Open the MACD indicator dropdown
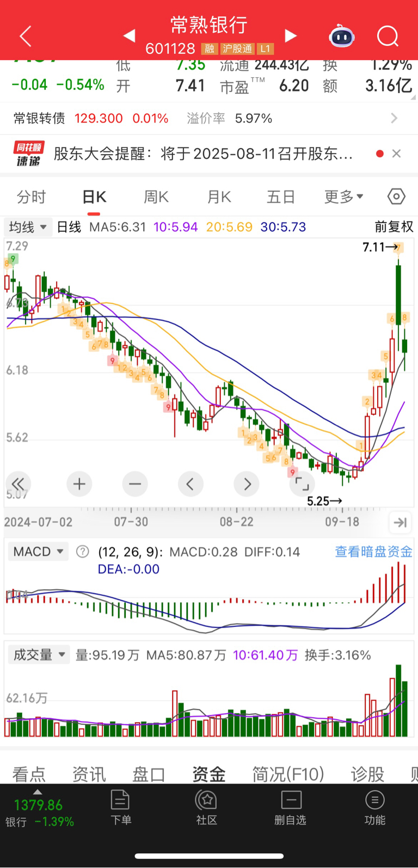The height and width of the screenshot is (868, 418). click(x=38, y=552)
